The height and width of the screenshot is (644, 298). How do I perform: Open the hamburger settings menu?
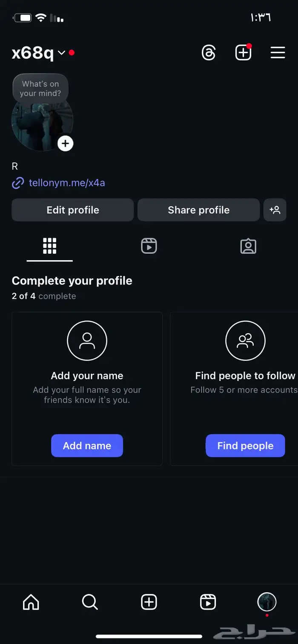click(278, 53)
